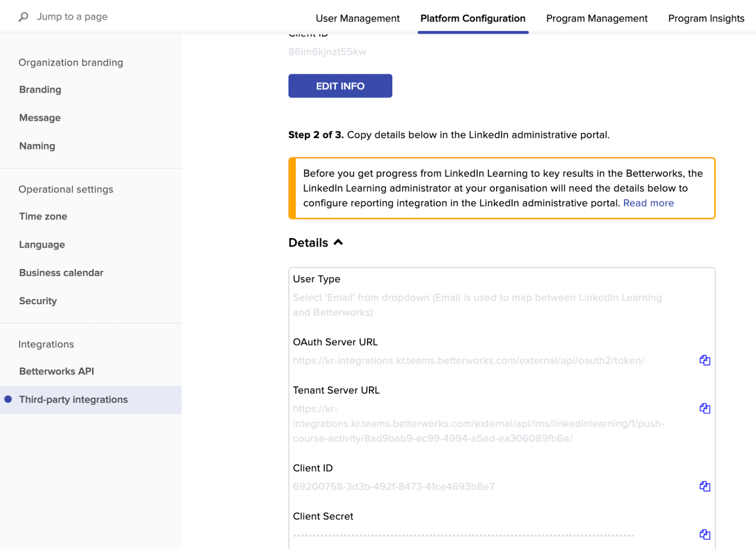Copy the Tenant Server URL
756x549 pixels.
704,409
